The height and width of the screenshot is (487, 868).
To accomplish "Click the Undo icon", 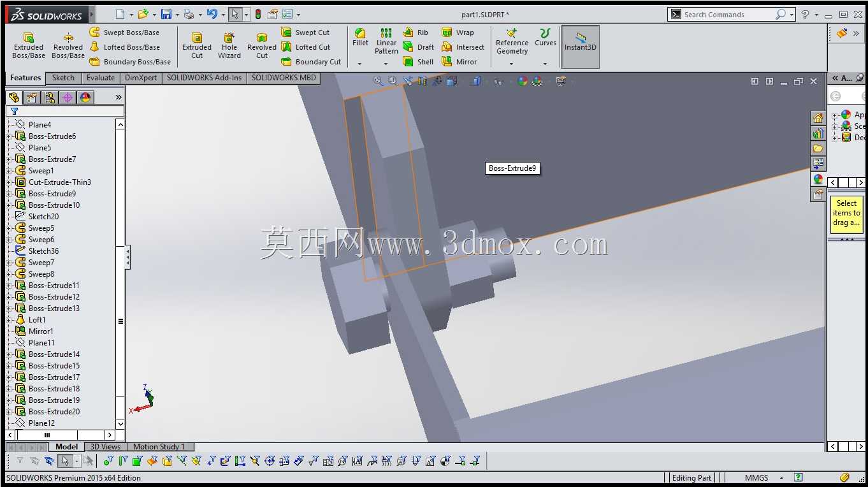I will pyautogui.click(x=212, y=14).
